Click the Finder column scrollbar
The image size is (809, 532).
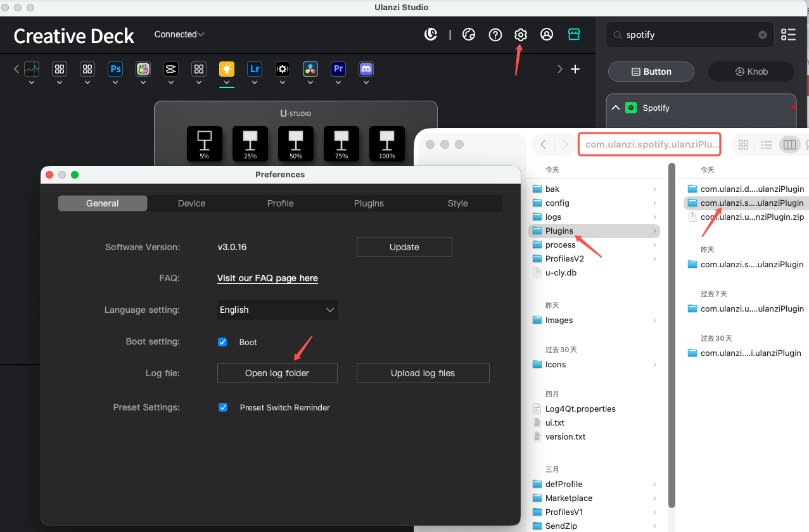pyautogui.click(x=672, y=336)
